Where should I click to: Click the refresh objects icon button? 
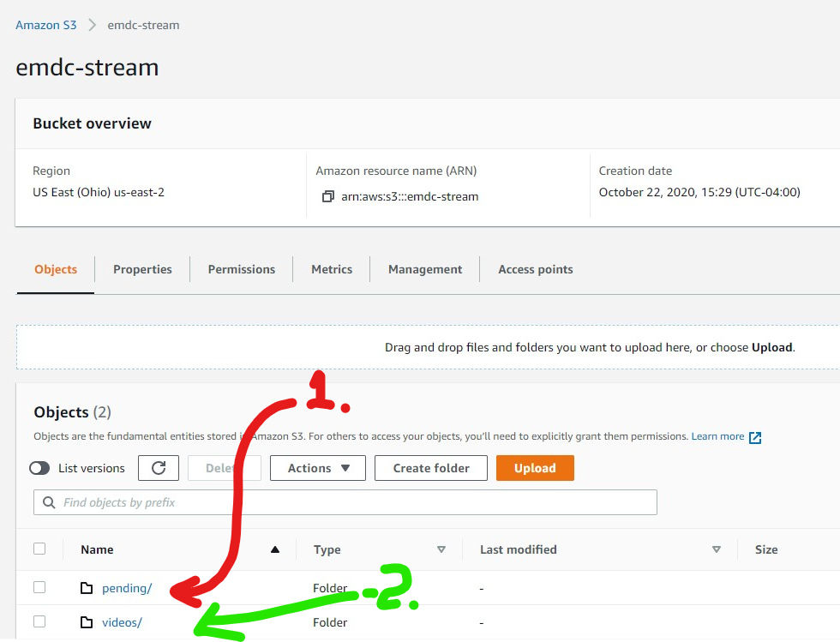click(159, 468)
